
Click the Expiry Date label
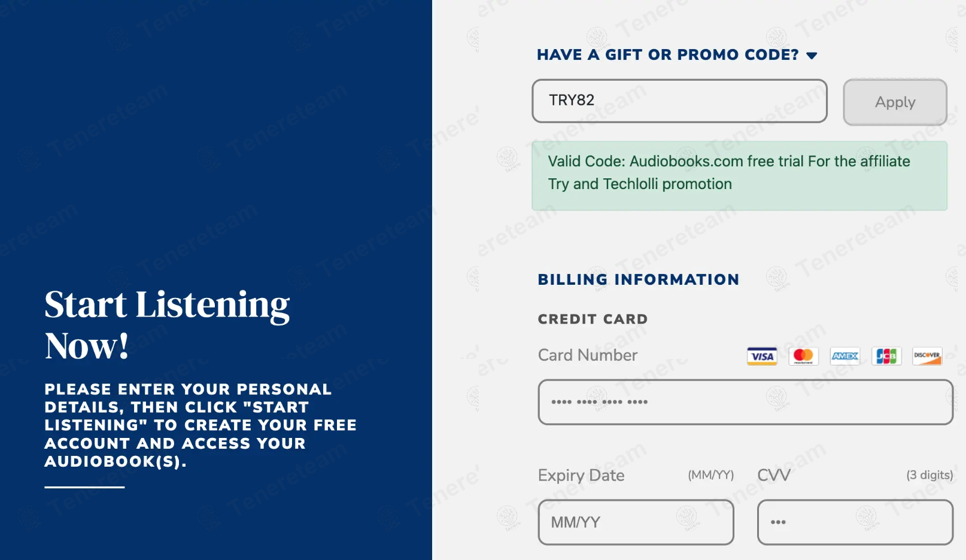tap(581, 476)
